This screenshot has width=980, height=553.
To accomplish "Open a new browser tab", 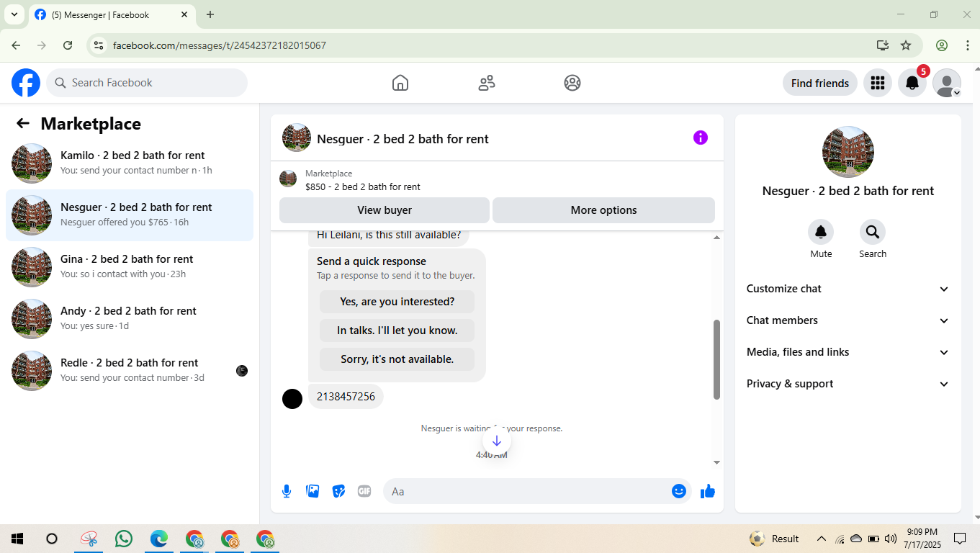I will (x=210, y=14).
